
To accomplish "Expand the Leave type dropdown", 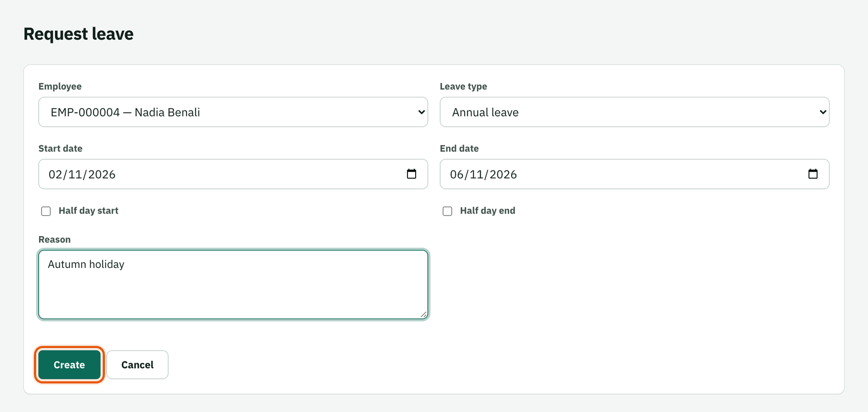I will (x=635, y=112).
